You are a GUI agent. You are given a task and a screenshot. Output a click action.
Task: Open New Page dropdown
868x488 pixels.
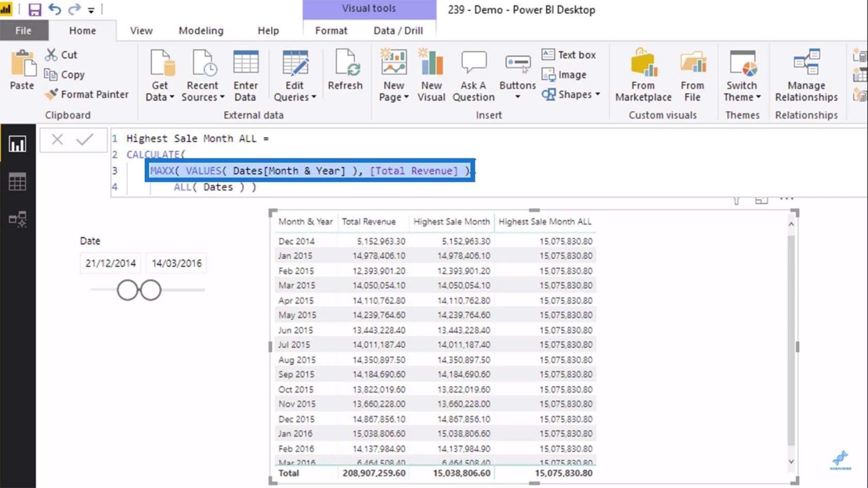click(x=394, y=75)
